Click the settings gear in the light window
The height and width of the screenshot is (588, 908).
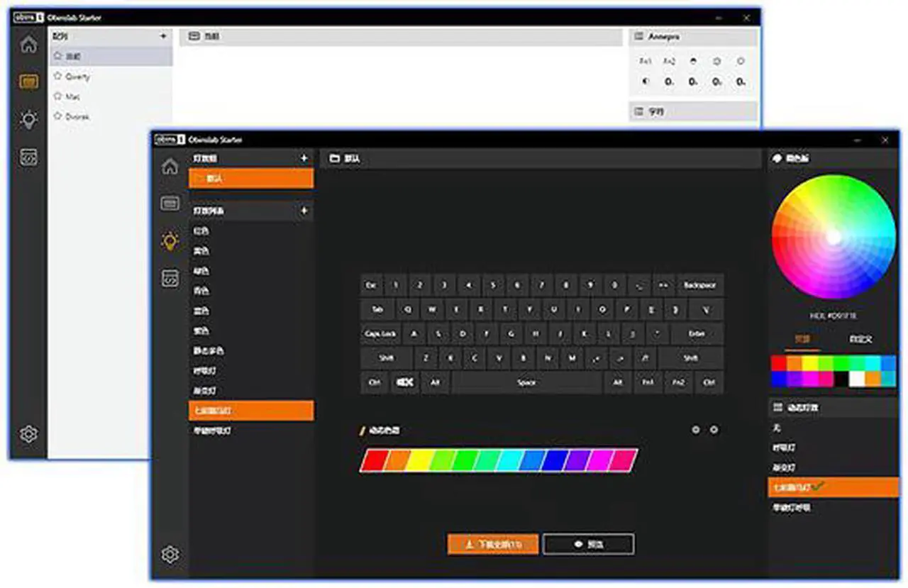pyautogui.click(x=28, y=434)
